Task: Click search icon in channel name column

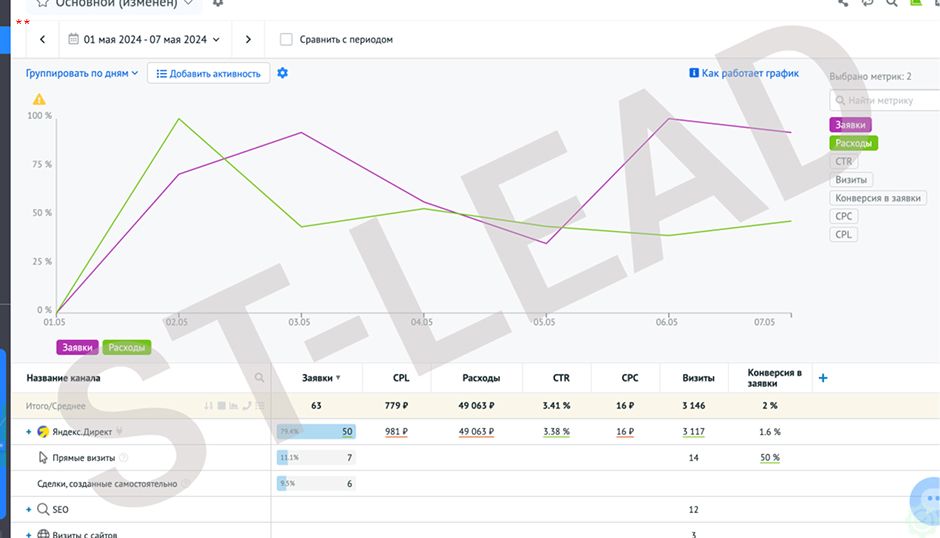Action: [x=259, y=378]
